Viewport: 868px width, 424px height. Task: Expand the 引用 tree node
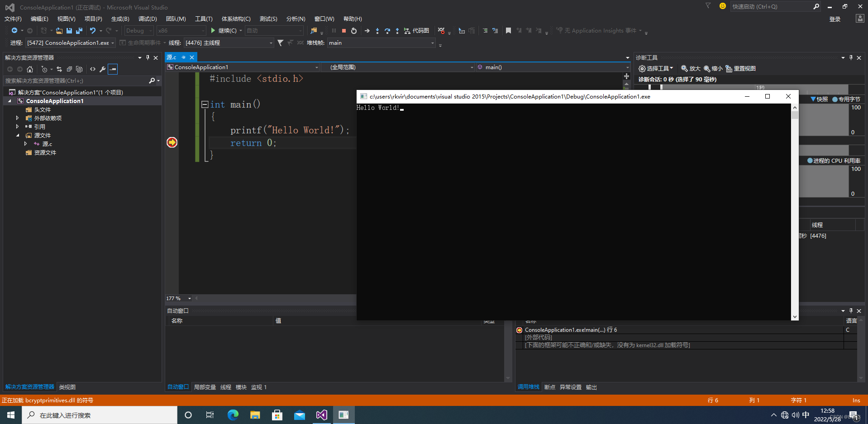coord(17,127)
